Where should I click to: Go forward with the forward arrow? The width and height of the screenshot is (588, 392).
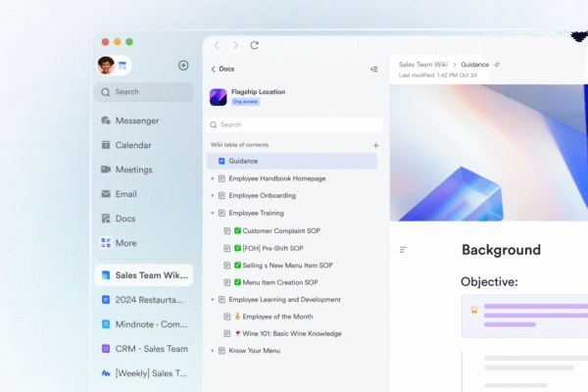pyautogui.click(x=235, y=45)
